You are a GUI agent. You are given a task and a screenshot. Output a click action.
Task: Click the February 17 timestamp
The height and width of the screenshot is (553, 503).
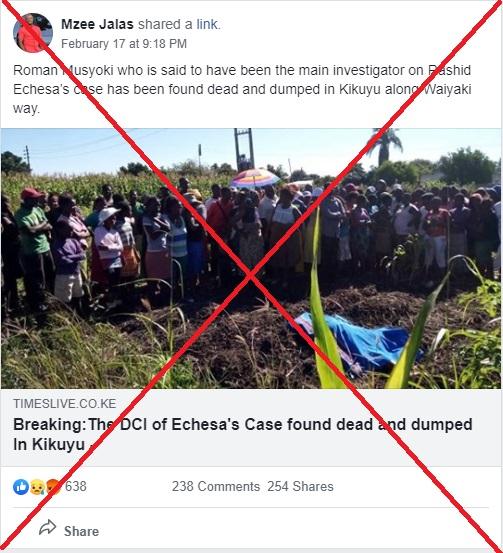point(124,44)
